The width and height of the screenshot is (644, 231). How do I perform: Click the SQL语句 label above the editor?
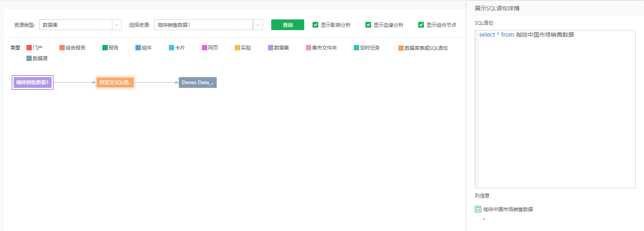(x=484, y=23)
